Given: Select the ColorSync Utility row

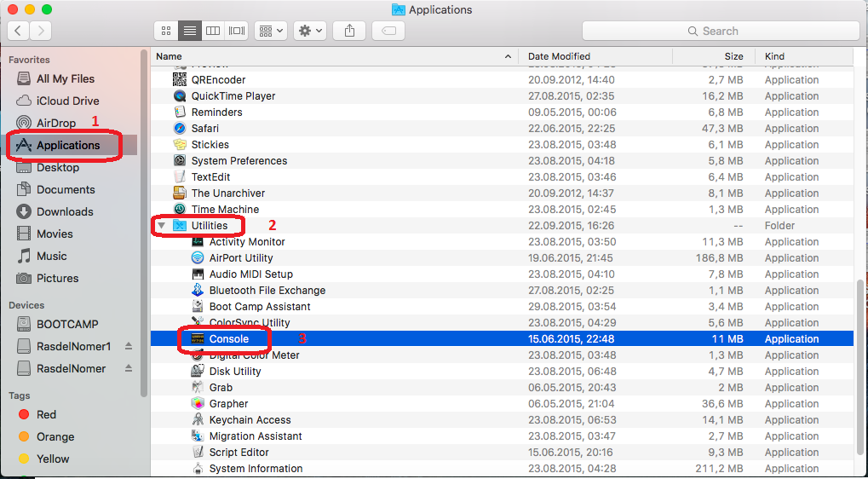Looking at the screenshot, I should tap(502, 323).
